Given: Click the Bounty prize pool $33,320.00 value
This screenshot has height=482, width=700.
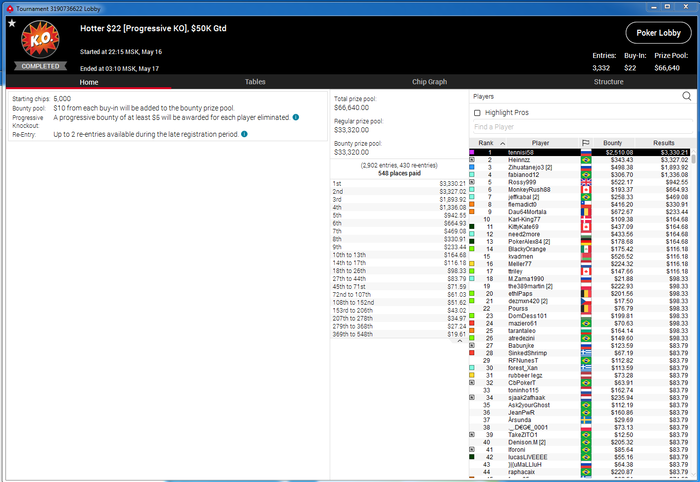Looking at the screenshot, I should point(351,152).
